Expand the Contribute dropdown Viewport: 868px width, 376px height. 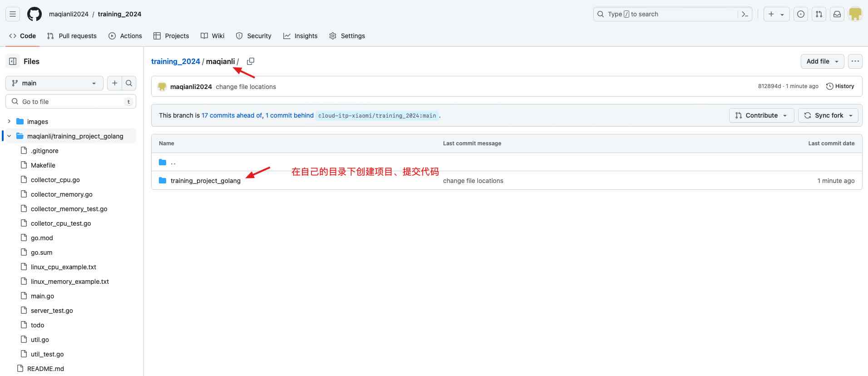coord(762,115)
